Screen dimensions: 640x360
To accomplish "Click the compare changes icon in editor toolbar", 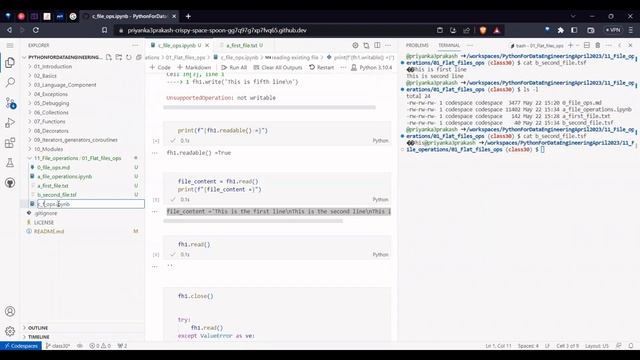I will [x=366, y=45].
